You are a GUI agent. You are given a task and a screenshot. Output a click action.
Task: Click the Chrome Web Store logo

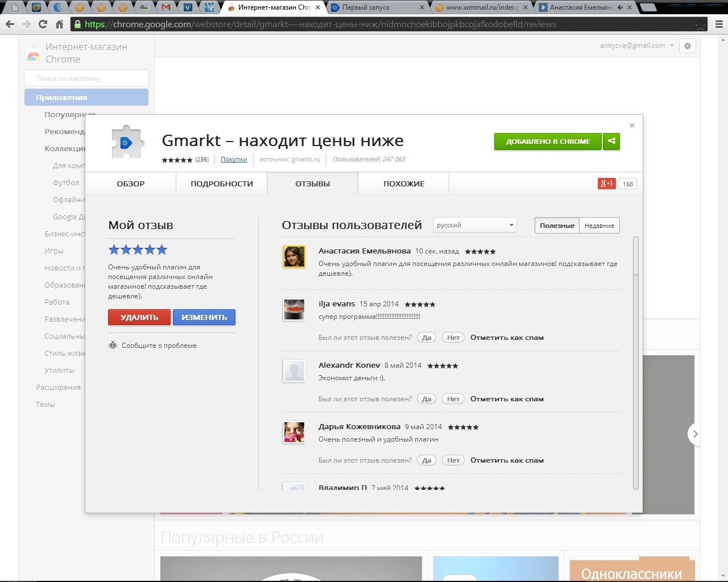click(34, 55)
